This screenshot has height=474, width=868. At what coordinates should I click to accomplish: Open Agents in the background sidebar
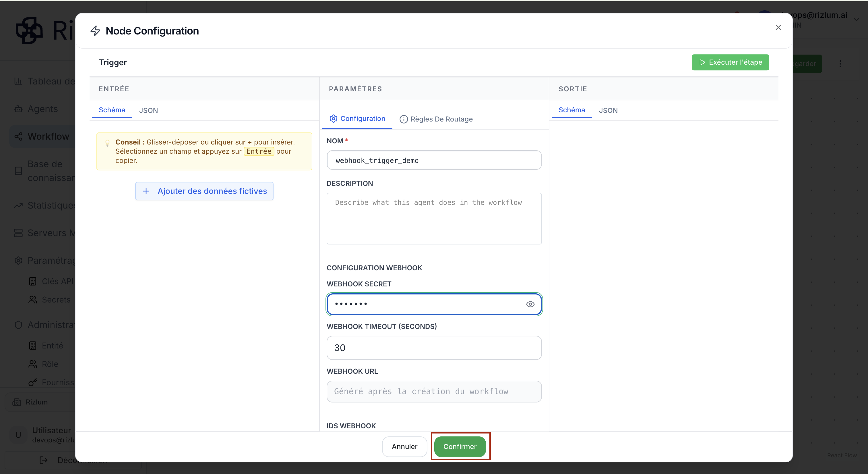(x=36, y=109)
